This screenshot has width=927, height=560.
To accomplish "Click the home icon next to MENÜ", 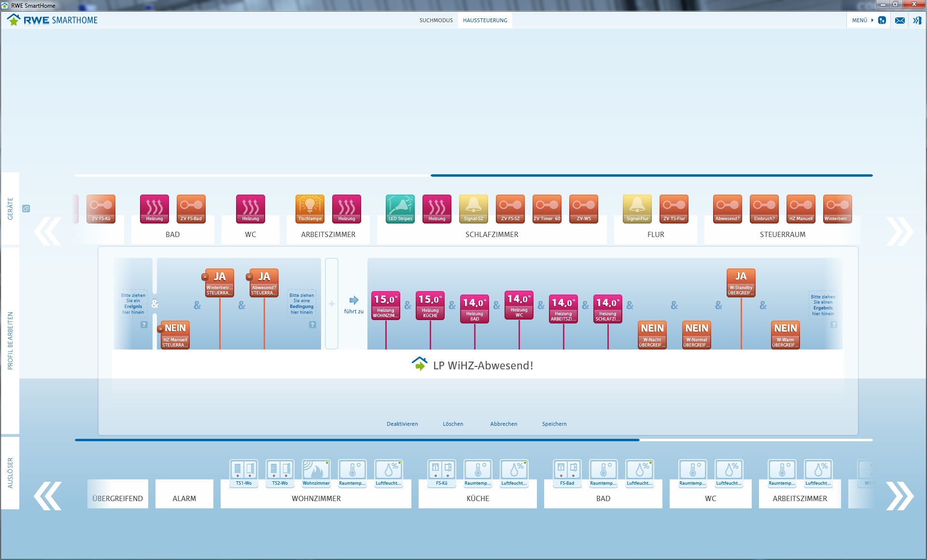I will coord(882,20).
